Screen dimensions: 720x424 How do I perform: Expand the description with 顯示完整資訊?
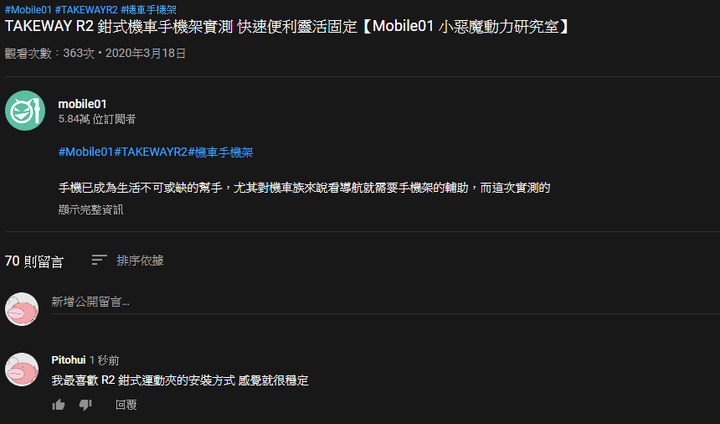(x=91, y=210)
